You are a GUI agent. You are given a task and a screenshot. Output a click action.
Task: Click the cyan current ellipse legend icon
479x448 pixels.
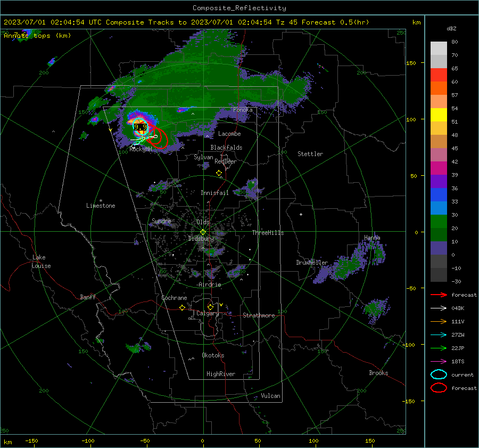tap(439, 374)
